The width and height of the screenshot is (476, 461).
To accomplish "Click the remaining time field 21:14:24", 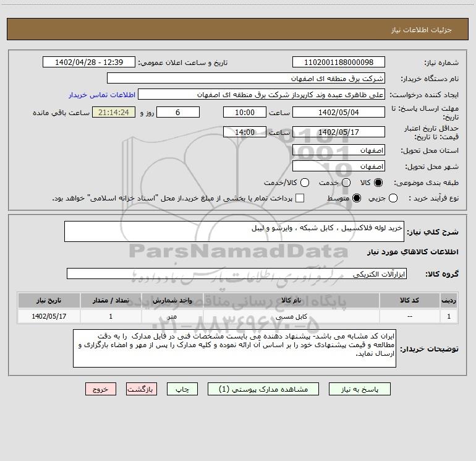I will pyautogui.click(x=114, y=112).
